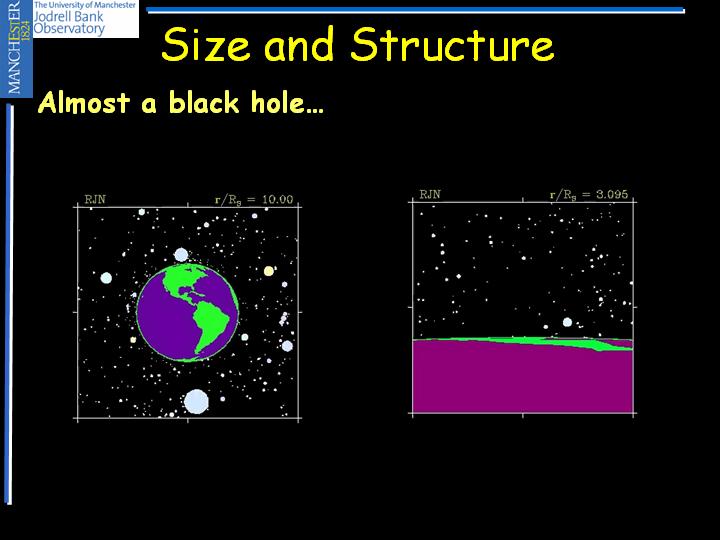
Task: Click the 'r/Rs = 10.00' label
Action: 254,200
